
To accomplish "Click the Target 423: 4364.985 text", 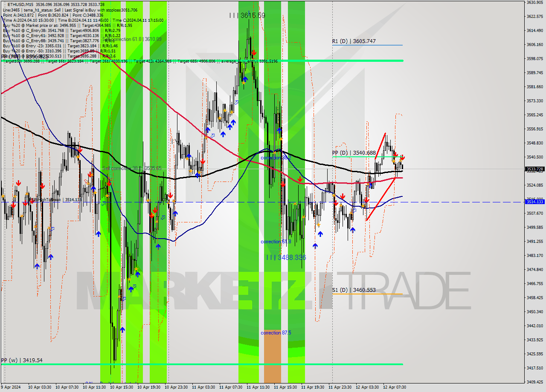I will (x=153, y=61).
